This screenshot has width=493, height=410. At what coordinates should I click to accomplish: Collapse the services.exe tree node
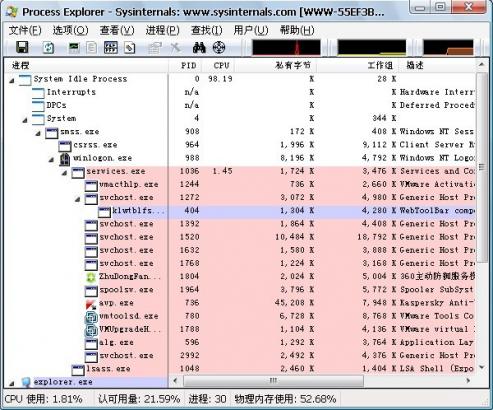pyautogui.click(x=64, y=173)
